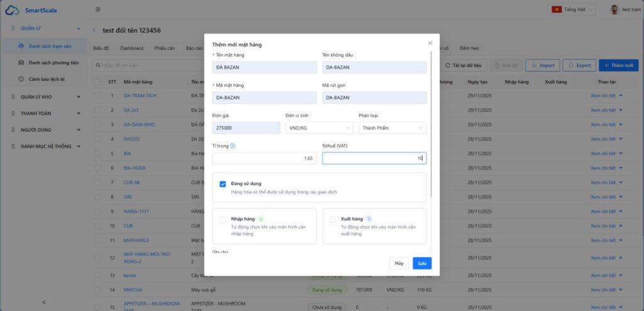Open the Phân loại dropdown
This screenshot has height=311, width=644.
coord(392,128)
